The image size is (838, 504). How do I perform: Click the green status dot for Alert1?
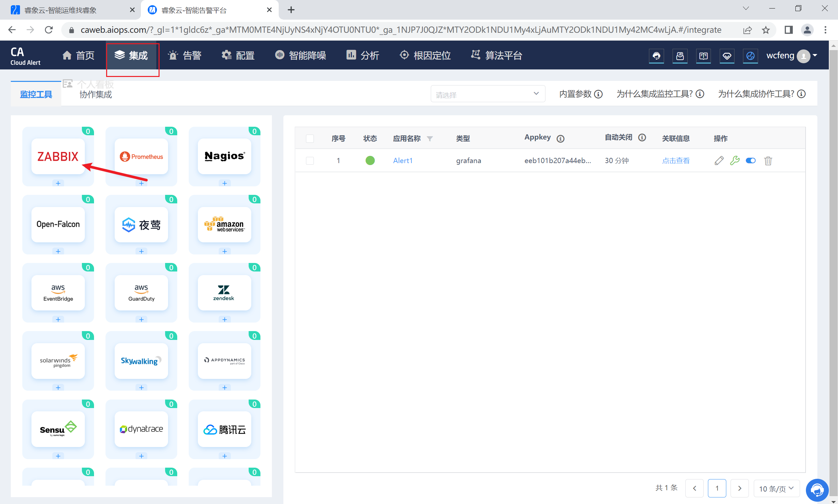(370, 161)
